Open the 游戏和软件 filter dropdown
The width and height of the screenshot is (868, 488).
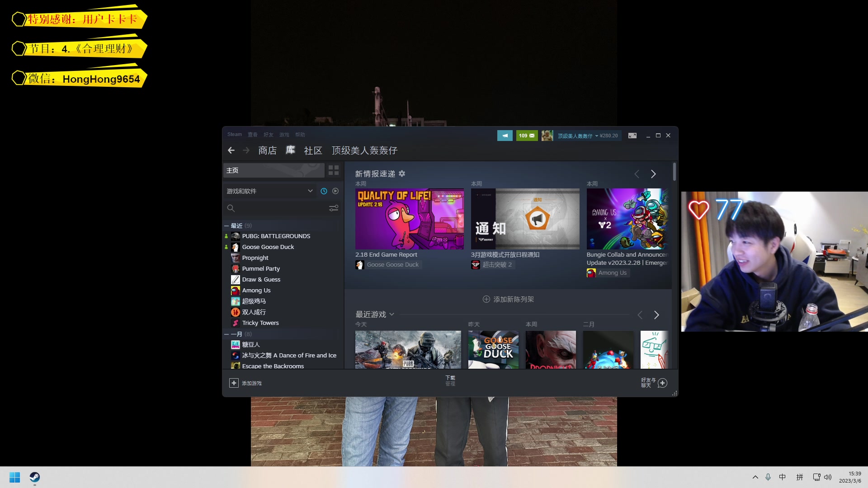(x=270, y=191)
